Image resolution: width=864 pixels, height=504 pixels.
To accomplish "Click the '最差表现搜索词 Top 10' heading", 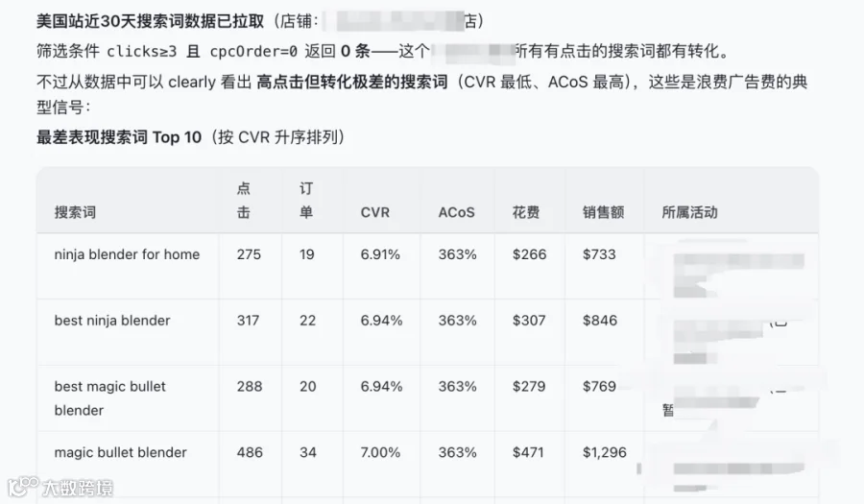I will pyautogui.click(x=119, y=137).
